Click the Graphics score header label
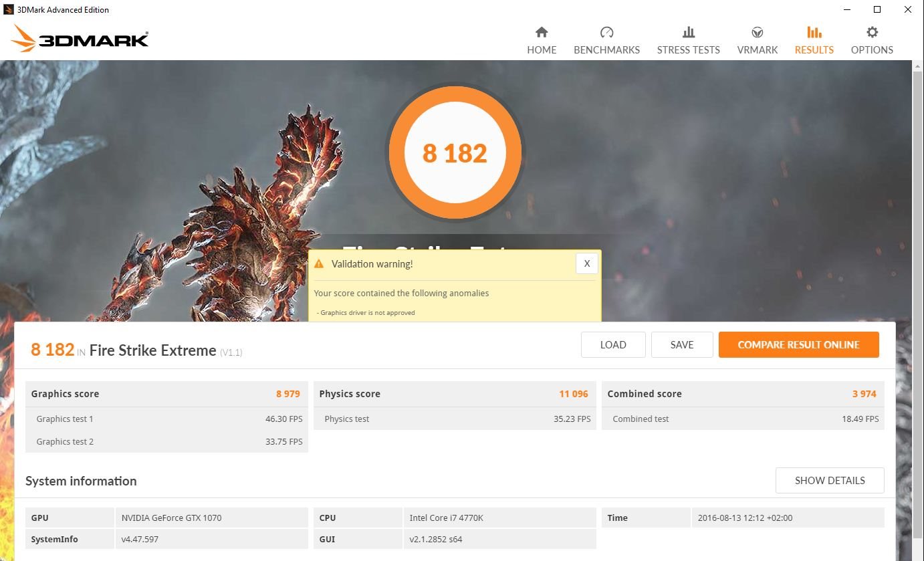924x561 pixels. 65,394
